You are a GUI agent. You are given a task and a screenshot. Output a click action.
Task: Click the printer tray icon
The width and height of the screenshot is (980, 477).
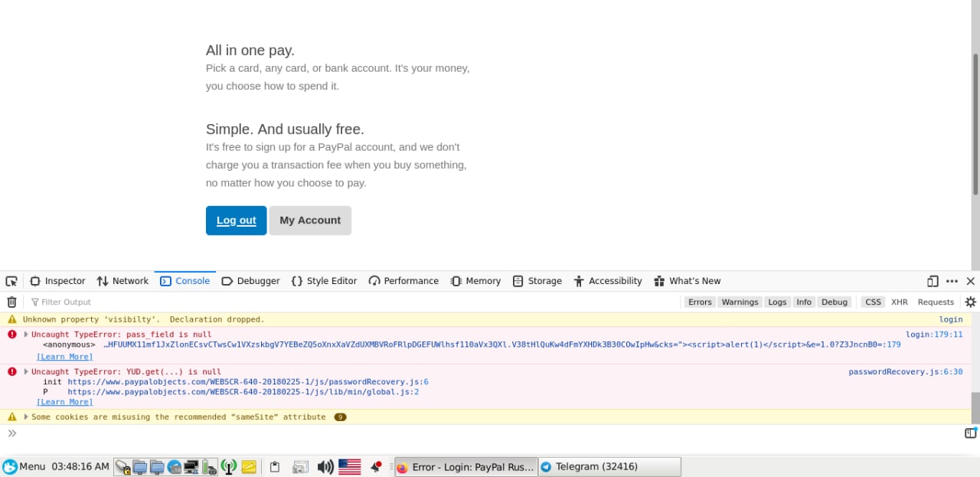pyautogui.click(x=300, y=466)
